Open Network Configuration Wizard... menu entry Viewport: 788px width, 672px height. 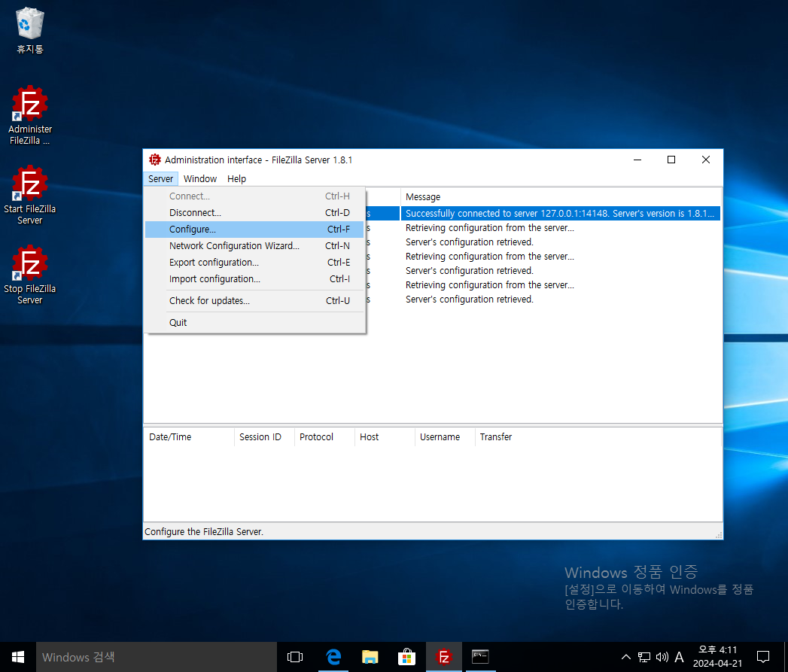coord(254,246)
